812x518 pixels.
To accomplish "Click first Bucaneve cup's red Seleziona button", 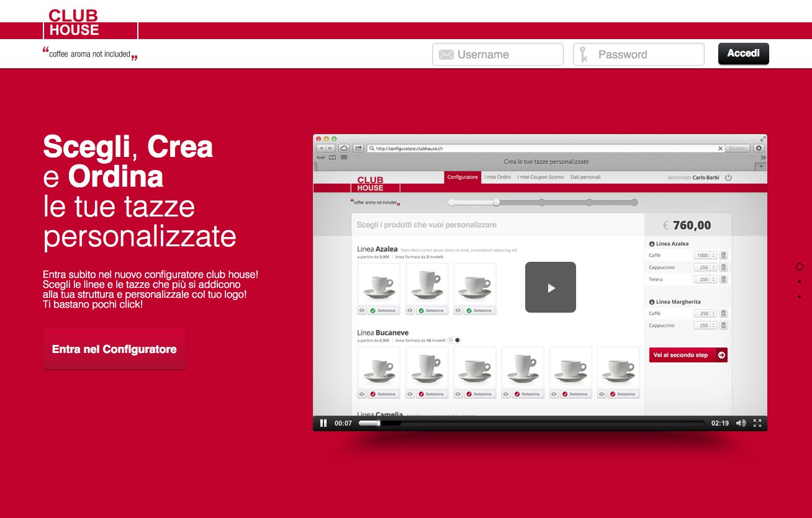I will 382,394.
